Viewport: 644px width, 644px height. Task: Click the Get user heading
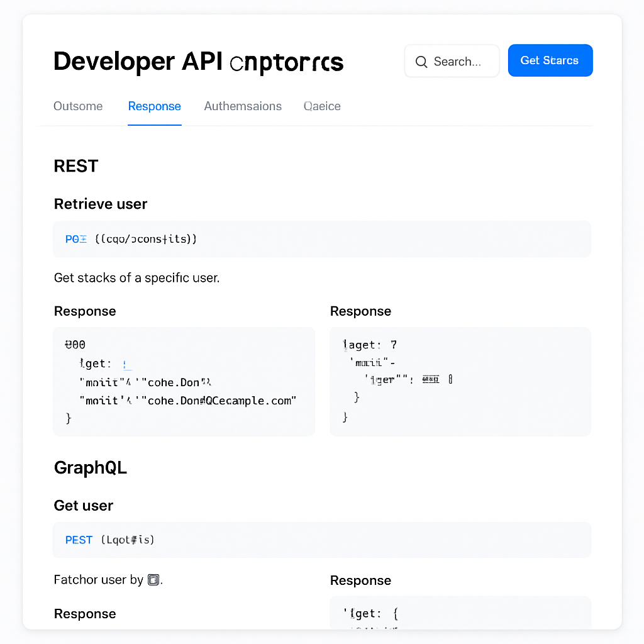84,506
